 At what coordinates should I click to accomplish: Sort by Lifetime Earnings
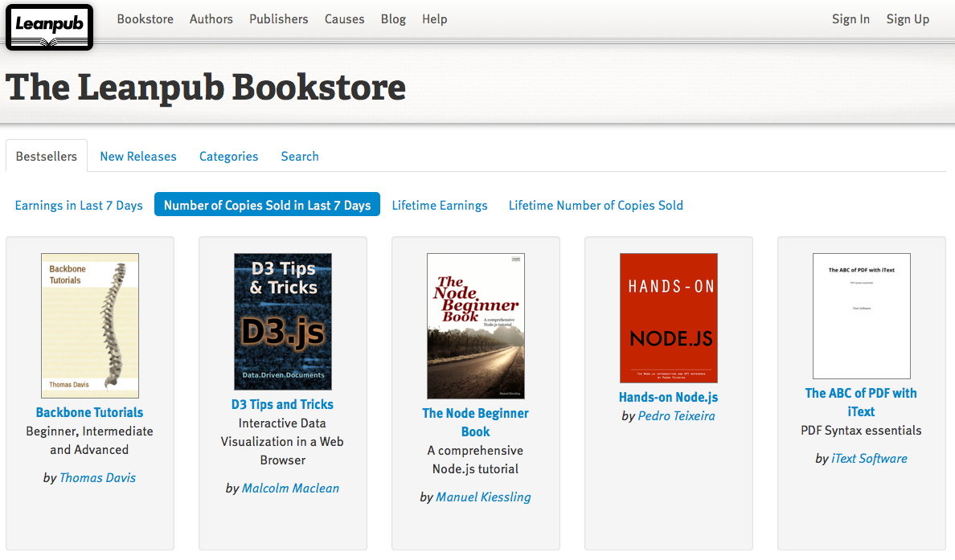tap(440, 206)
